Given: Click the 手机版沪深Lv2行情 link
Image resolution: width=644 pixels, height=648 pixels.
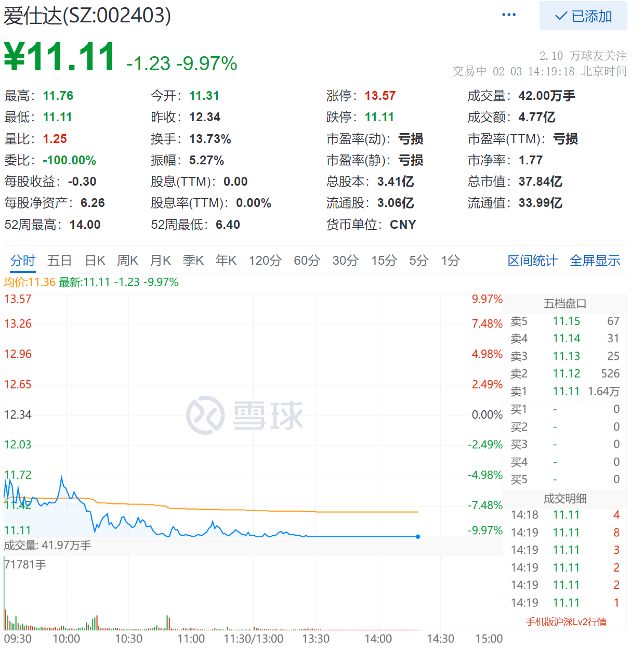Looking at the screenshot, I should click(566, 622).
